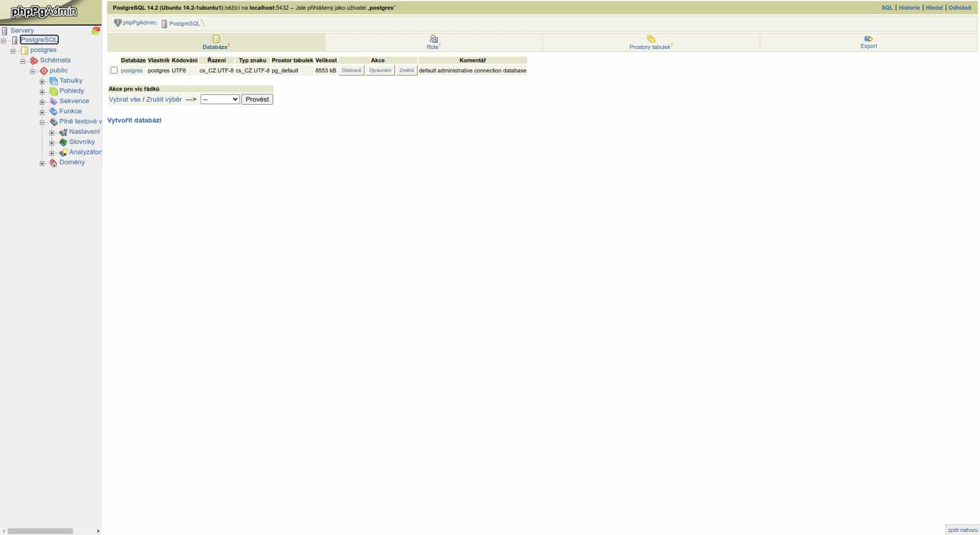Switch to the Prostory tabulek tab
Image resolution: width=980 pixels, height=535 pixels.
(651, 42)
